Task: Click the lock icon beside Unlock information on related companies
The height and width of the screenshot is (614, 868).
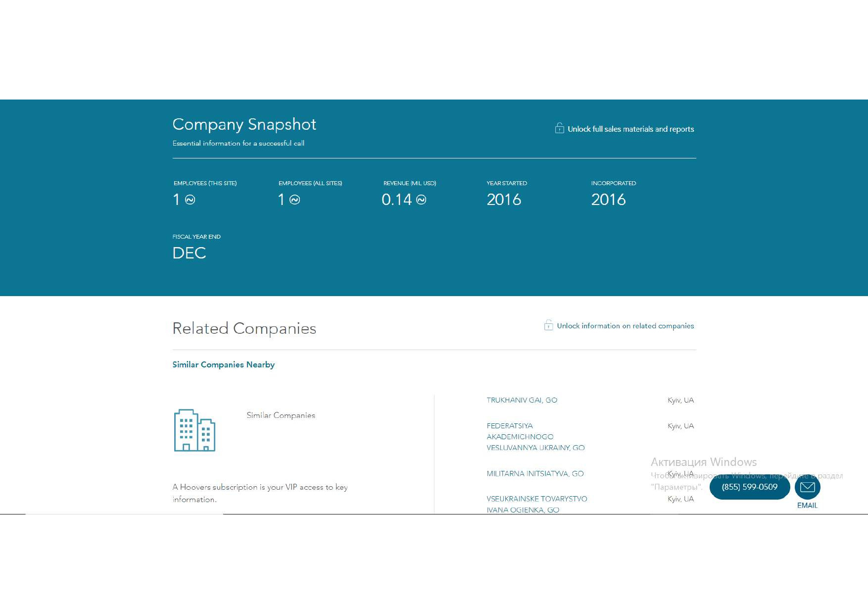Action: (x=548, y=325)
